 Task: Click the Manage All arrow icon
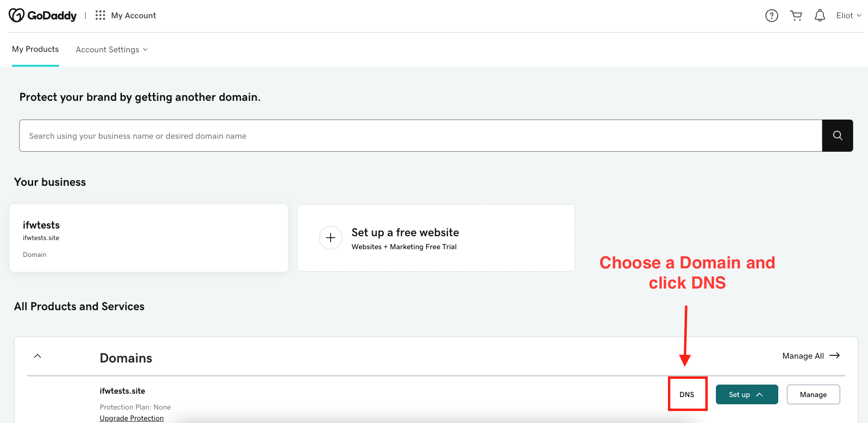click(x=835, y=355)
